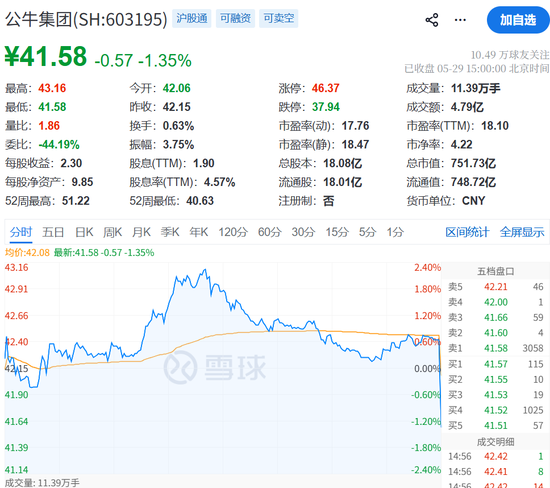Viewport: 550px width, 488px height.
Task: Switch to the 30分 chart tab
Action: pyautogui.click(x=303, y=232)
